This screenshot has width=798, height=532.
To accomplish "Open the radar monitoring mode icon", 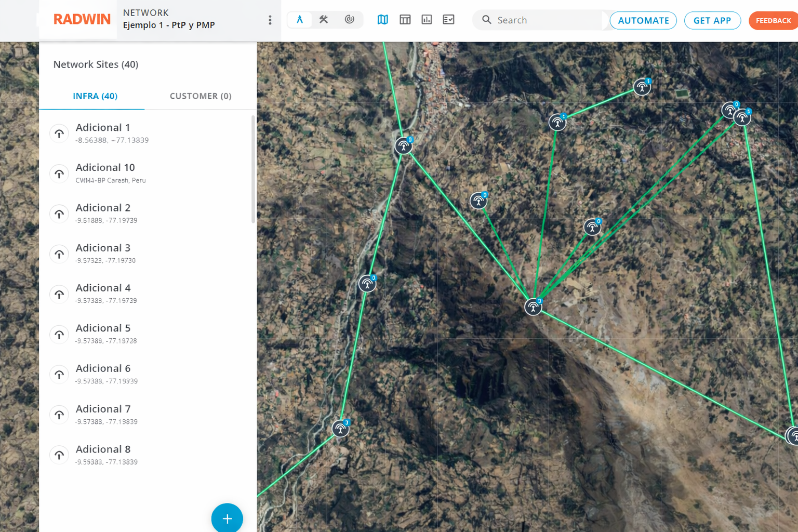I will point(350,20).
